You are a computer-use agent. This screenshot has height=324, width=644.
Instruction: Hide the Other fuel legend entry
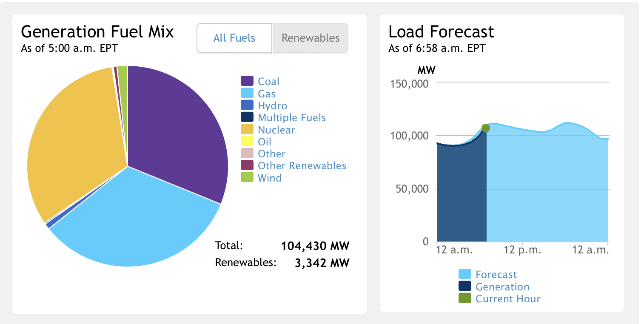pyautogui.click(x=271, y=153)
